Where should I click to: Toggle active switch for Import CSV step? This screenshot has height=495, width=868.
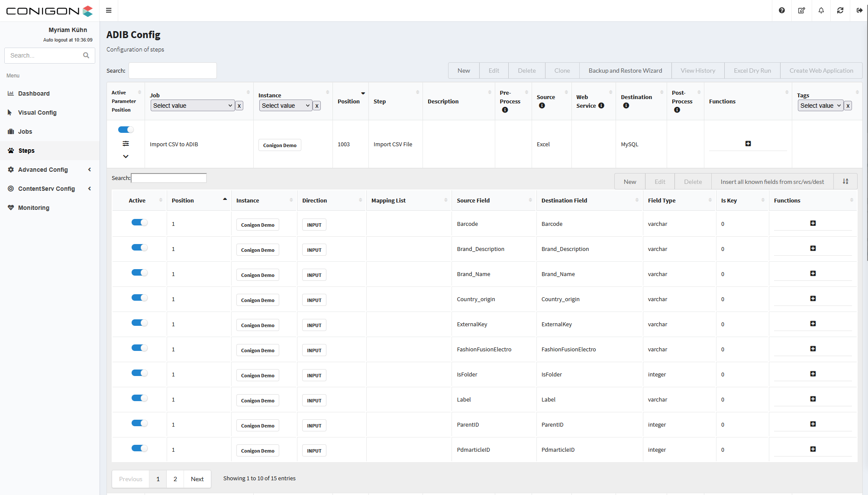126,130
